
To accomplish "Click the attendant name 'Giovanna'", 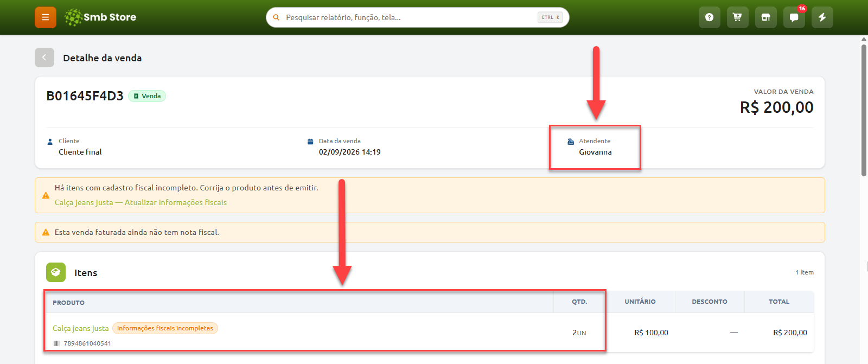I will point(595,152).
